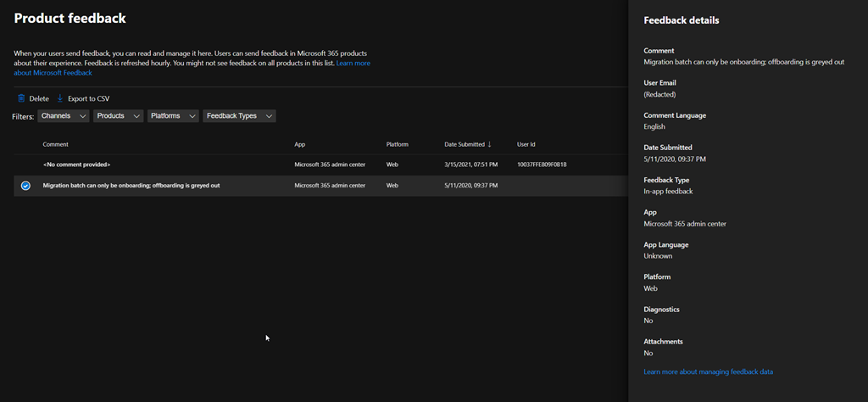The image size is (868, 402).
Task: Click the Export to CSV download icon
Action: (60, 98)
